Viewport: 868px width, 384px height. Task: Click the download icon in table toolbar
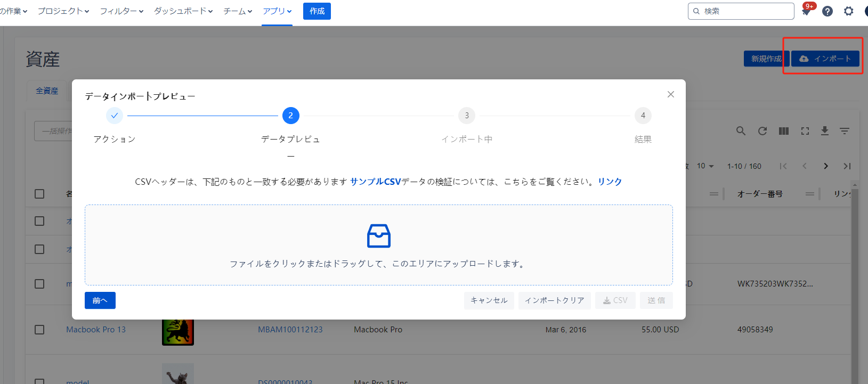pos(824,131)
